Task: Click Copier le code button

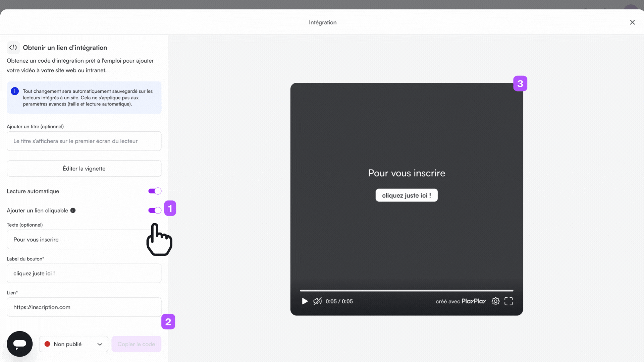Action: pyautogui.click(x=137, y=344)
